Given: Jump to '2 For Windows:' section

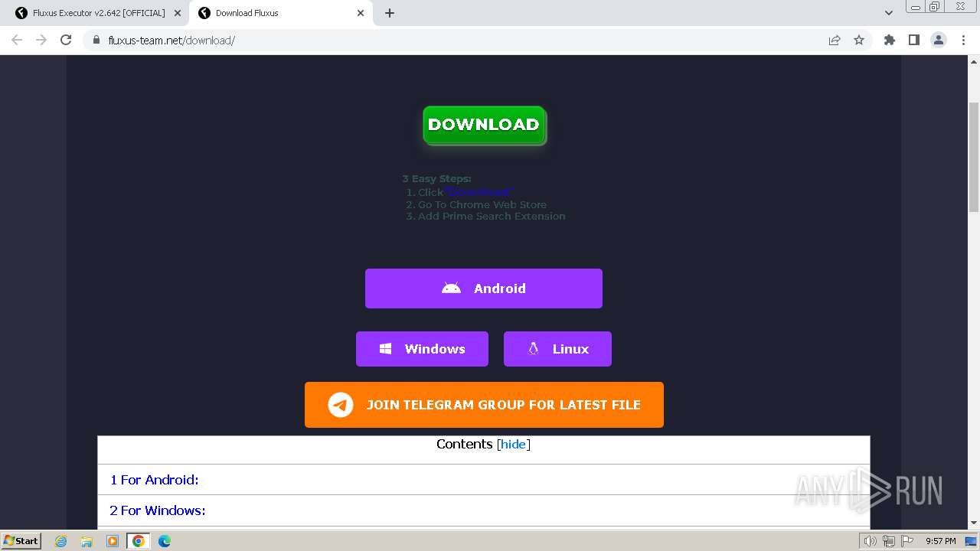Looking at the screenshot, I should (158, 510).
